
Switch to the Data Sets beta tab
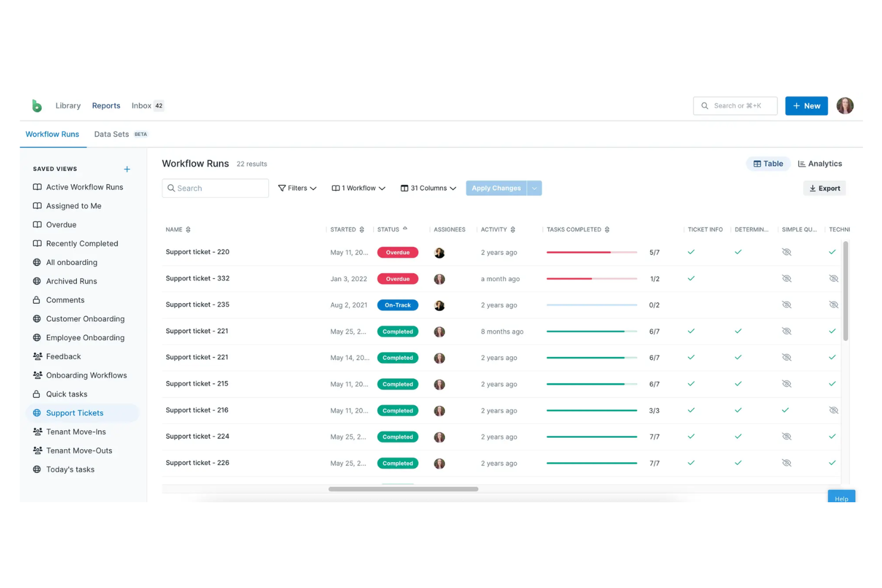click(120, 134)
